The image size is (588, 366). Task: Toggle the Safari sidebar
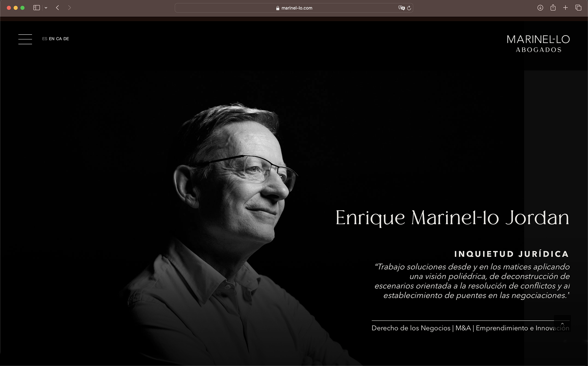coord(36,8)
